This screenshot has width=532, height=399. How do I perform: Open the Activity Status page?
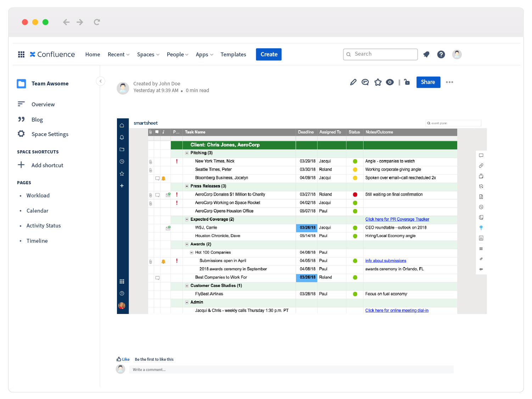click(44, 225)
